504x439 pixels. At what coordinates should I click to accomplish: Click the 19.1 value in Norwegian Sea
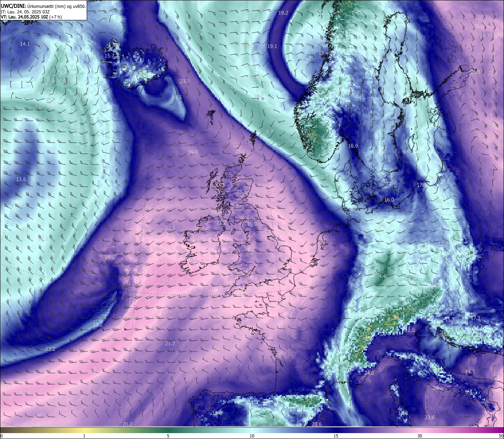click(272, 46)
